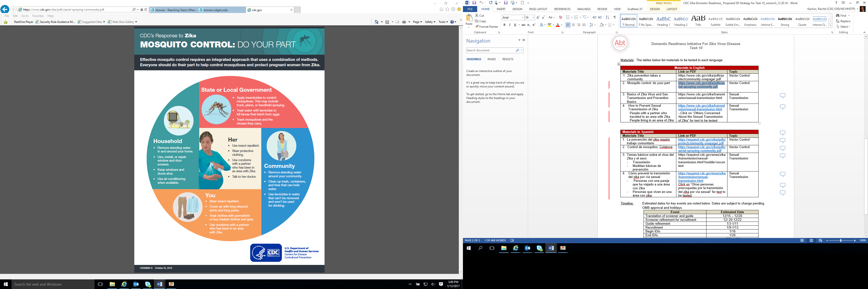Center align text in paragraph group
Viewport: 868px width, 289px height.
[573, 25]
